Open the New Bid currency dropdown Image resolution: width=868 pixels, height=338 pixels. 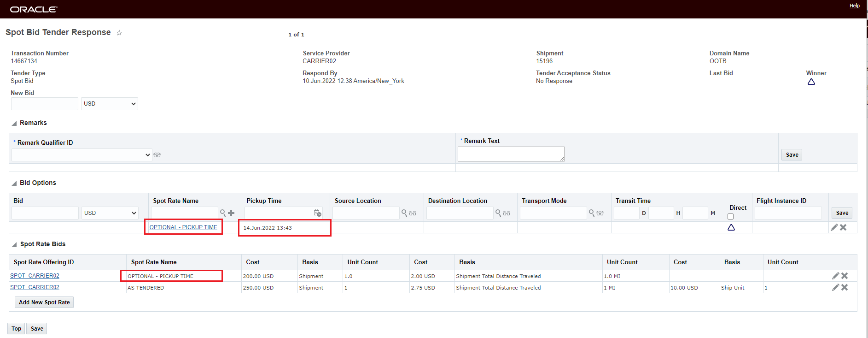tap(110, 104)
